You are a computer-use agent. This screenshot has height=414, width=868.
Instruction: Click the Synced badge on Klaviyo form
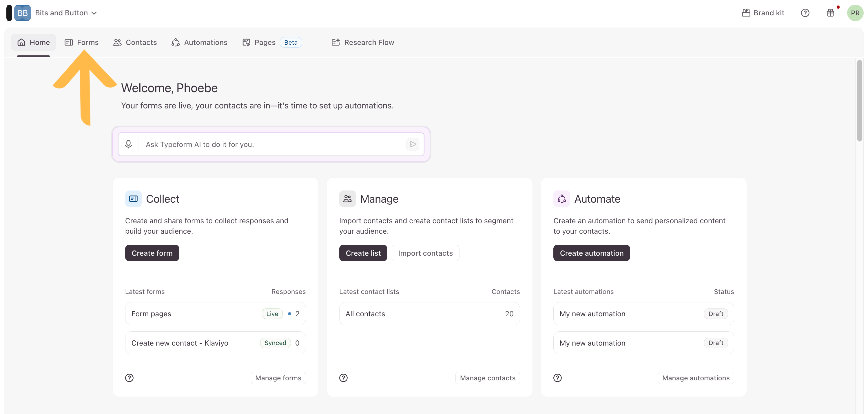pos(275,343)
